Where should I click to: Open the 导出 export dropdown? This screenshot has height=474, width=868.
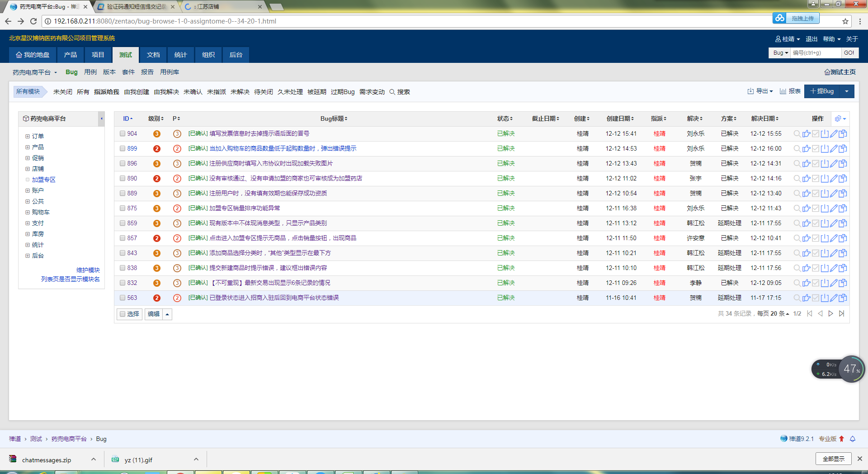760,91
